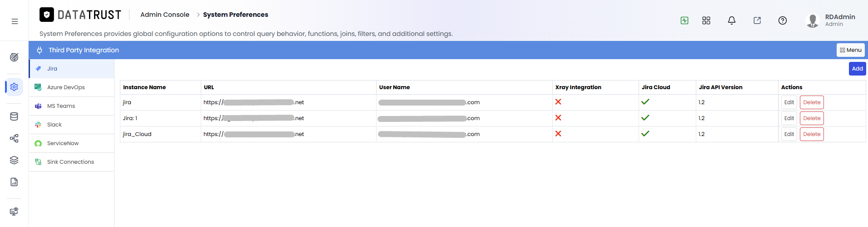The height and width of the screenshot is (227, 868).
Task: Click the DataTrust shield logo
Action: 47,15
